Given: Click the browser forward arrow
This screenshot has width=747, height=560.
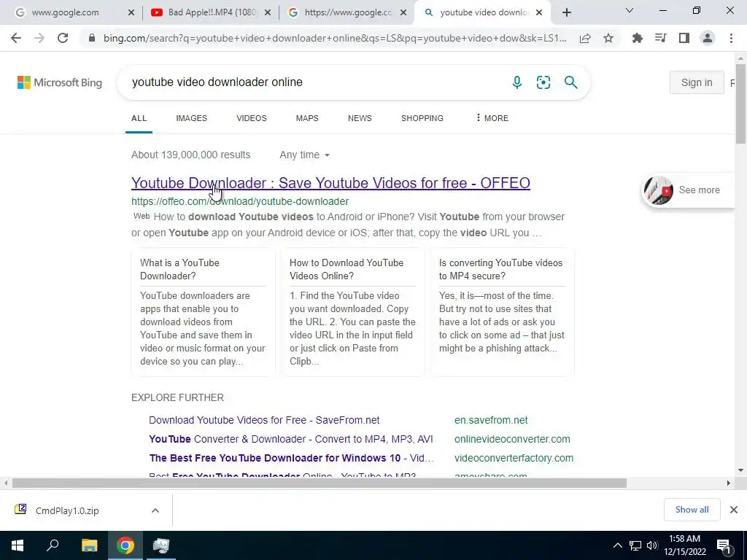Looking at the screenshot, I should [39, 38].
